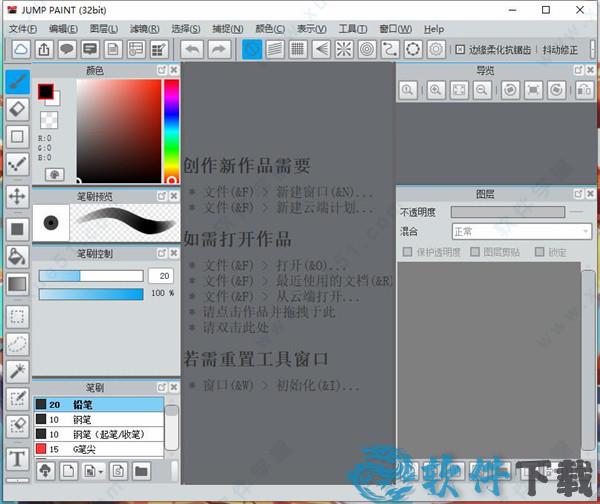Click the brush size value field showing 20
This screenshot has height=504, width=600.
(x=160, y=276)
